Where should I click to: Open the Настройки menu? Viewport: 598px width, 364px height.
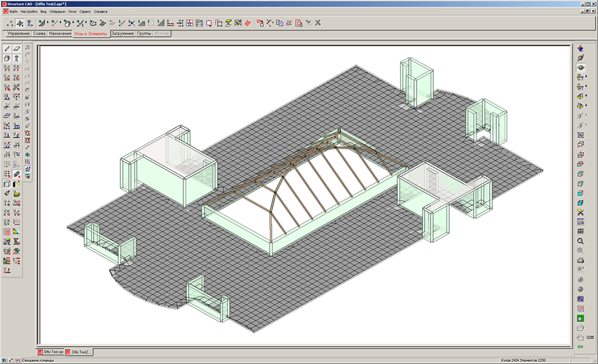(x=29, y=12)
